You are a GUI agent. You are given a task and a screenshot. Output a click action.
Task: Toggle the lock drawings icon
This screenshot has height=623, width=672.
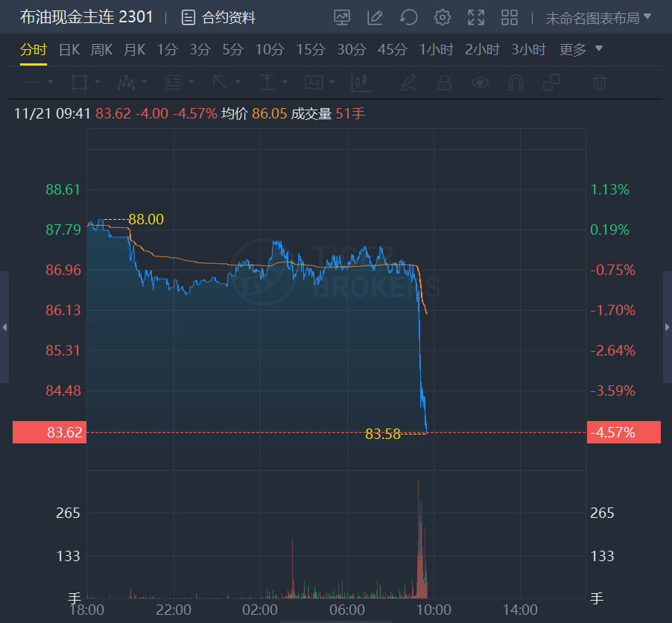[x=443, y=82]
